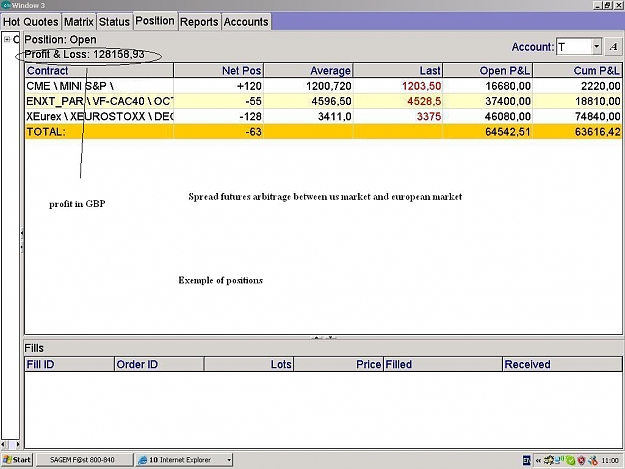Click the left panel horizontal scrollbar left arrow
This screenshot has width=625, height=469.
coord(4,444)
